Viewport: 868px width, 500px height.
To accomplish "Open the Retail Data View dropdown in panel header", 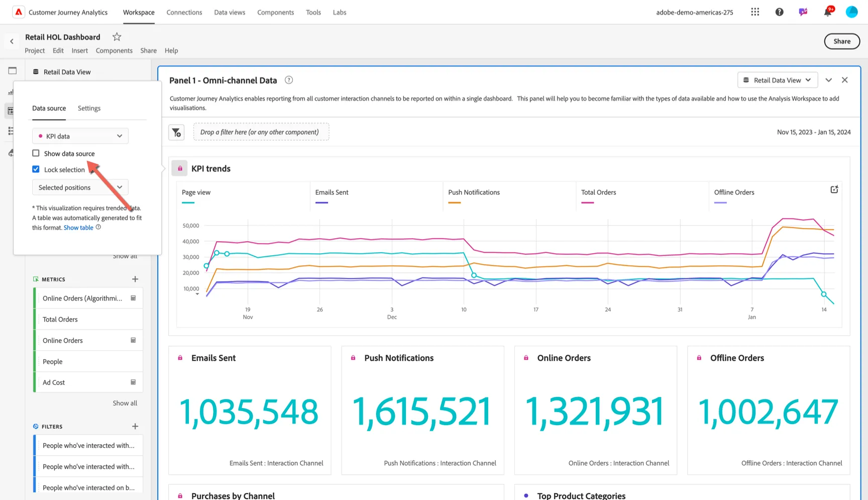I will (x=778, y=80).
